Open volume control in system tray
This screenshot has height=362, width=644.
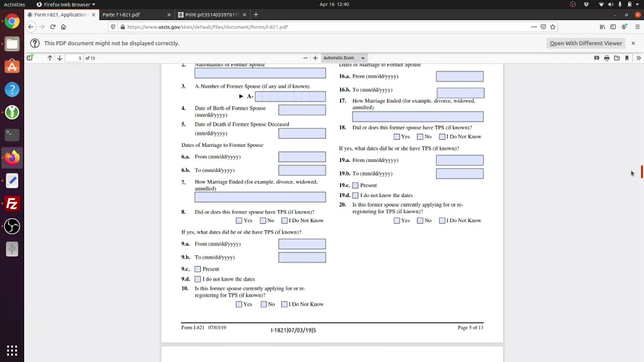(x=611, y=5)
